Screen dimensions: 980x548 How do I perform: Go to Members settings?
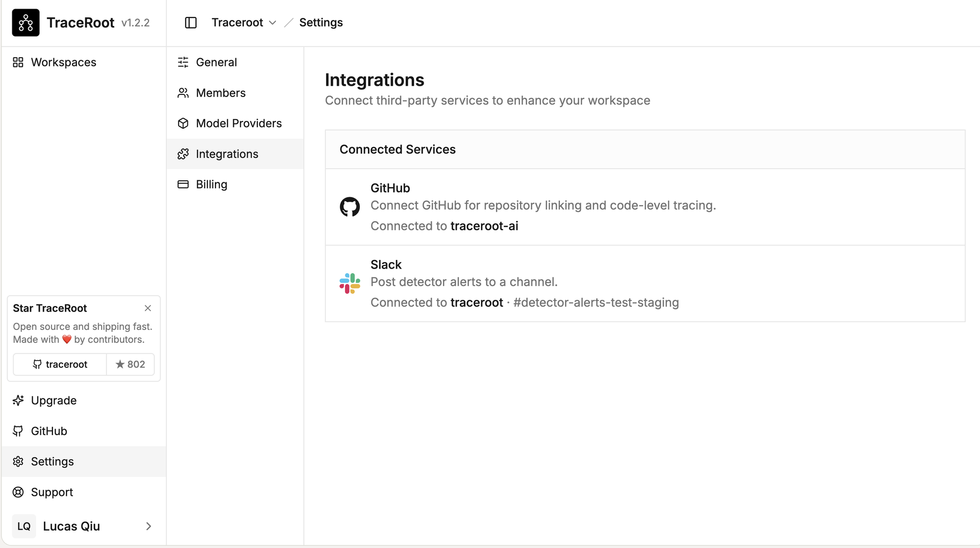pyautogui.click(x=235, y=93)
